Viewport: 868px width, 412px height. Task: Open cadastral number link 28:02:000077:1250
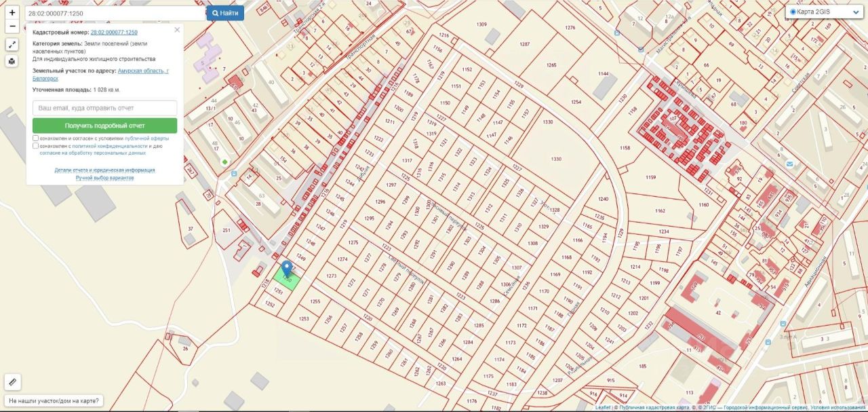114,33
